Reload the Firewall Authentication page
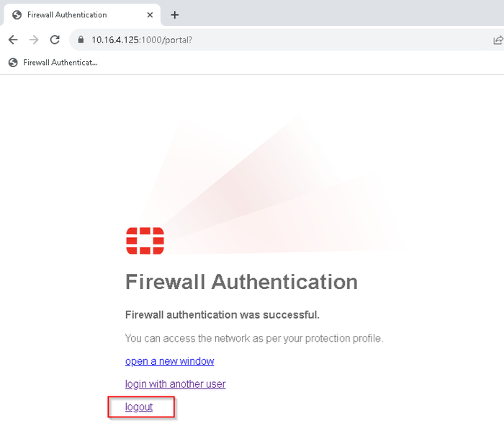Screen dimensions: 504x426 [54, 40]
